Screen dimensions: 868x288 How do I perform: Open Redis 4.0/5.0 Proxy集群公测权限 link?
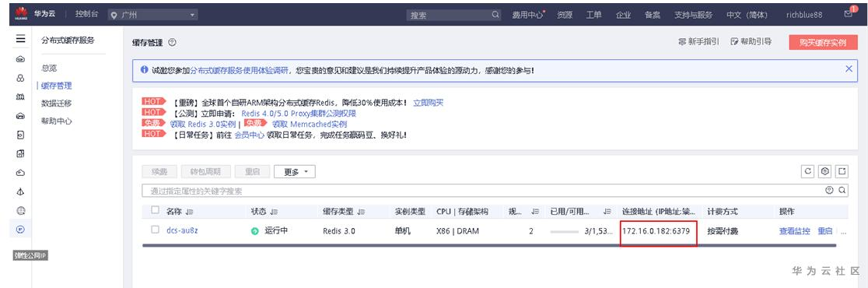click(x=299, y=113)
